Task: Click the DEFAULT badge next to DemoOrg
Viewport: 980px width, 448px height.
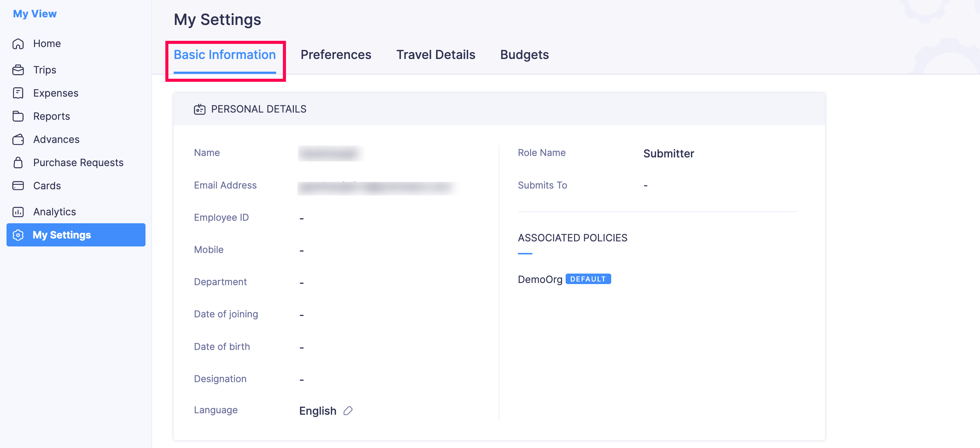Action: (x=588, y=279)
